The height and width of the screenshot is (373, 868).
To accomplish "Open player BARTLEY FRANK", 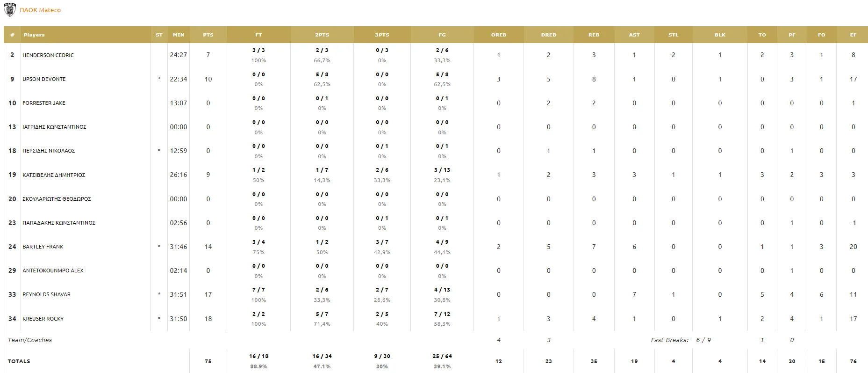I will click(43, 247).
